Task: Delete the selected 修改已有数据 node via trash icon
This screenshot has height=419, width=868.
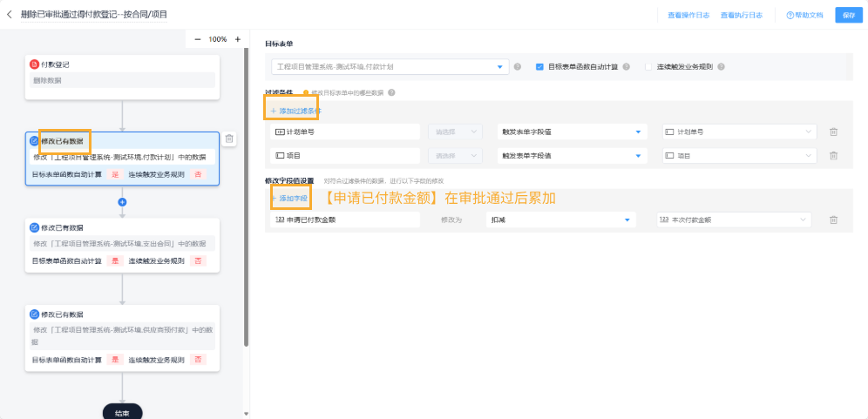Action: (229, 139)
